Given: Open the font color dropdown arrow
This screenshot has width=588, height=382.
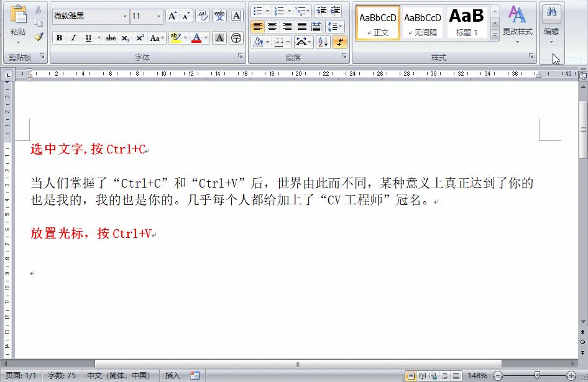Looking at the screenshot, I should (x=206, y=39).
